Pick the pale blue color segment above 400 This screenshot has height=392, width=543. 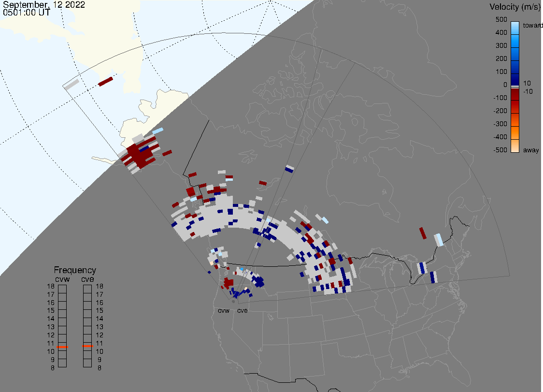coord(515,28)
